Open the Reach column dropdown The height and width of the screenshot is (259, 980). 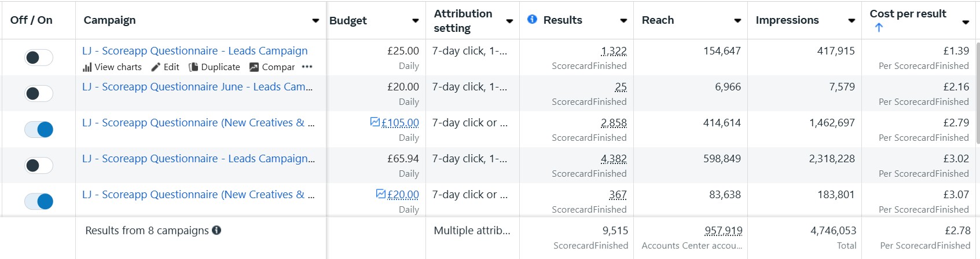click(737, 20)
